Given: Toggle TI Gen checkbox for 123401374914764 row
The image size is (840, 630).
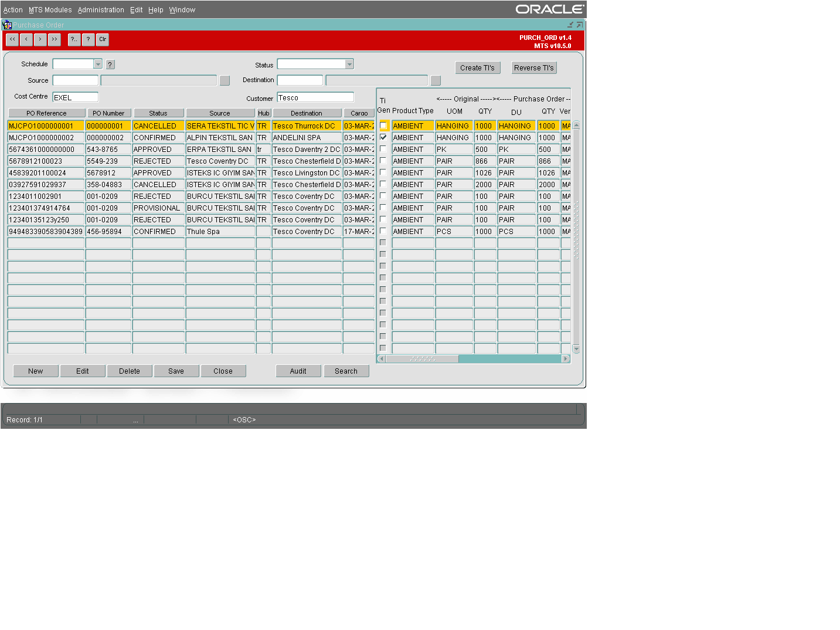Looking at the screenshot, I should 383,208.
